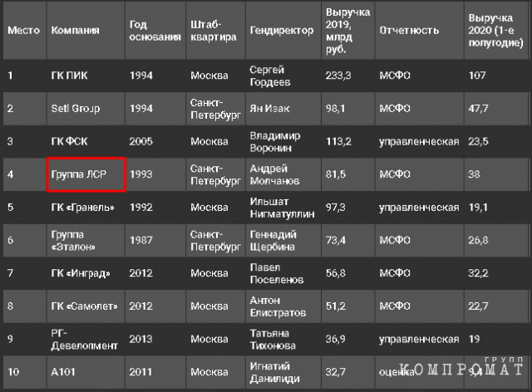Click the 'Выручка 2019, млрд руб.' header
The image size is (532, 392).
click(347, 31)
